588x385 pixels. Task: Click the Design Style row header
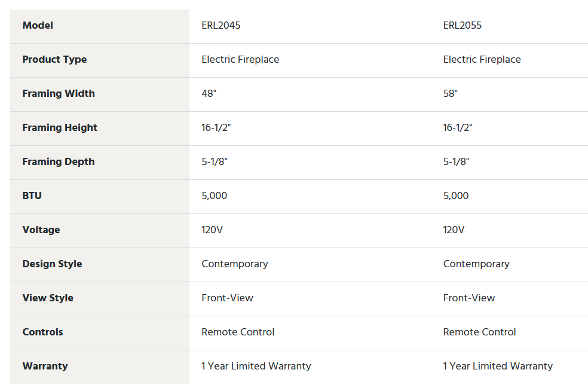[52, 264]
